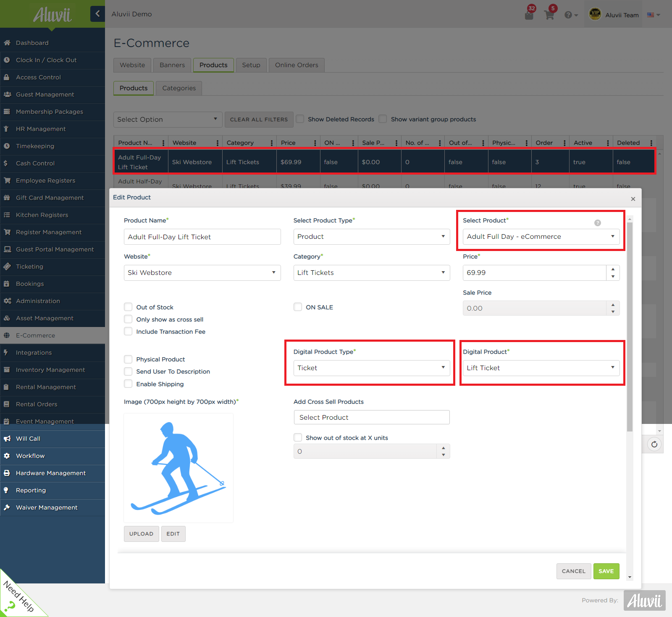Viewport: 672px width, 617px height.
Task: Check Physical Product checkbox
Action: coord(128,359)
